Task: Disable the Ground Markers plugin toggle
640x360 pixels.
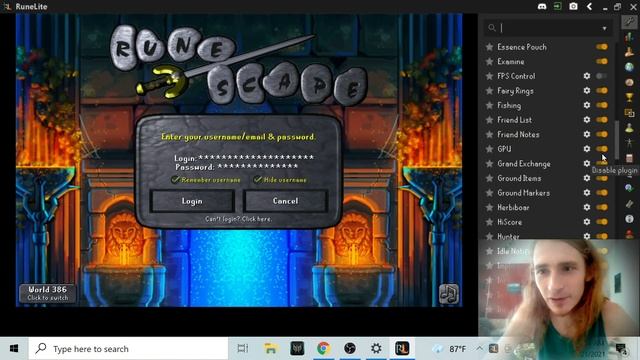Action: coord(602,193)
